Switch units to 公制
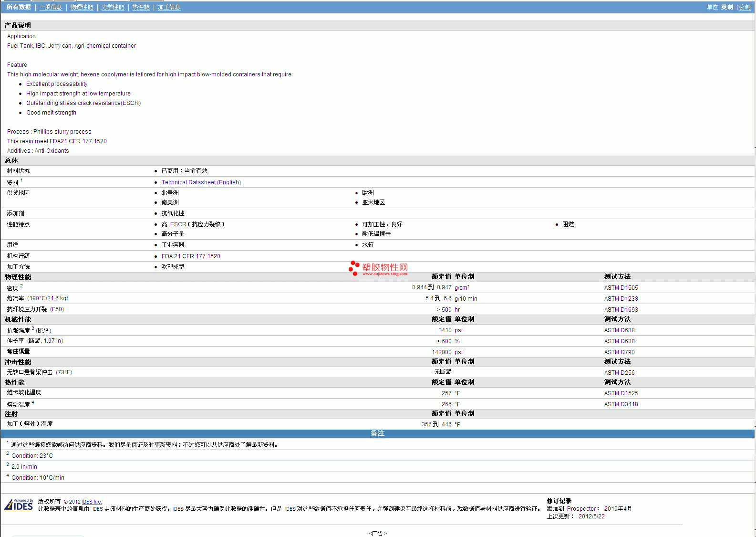 pyautogui.click(x=745, y=7)
